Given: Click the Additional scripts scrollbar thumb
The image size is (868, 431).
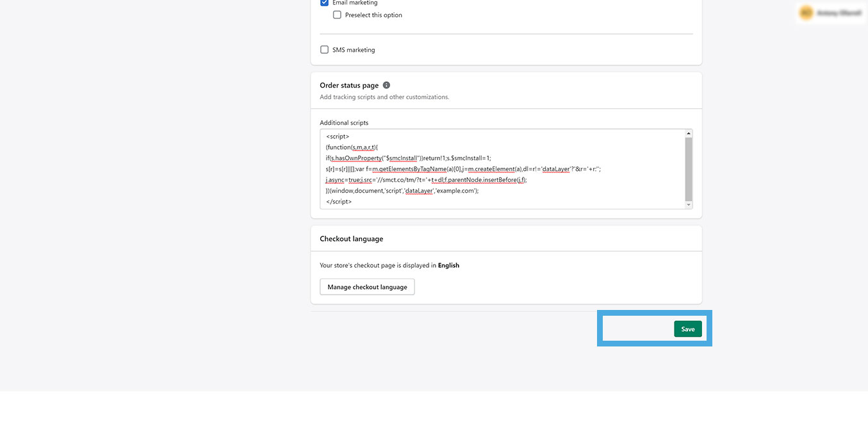Looking at the screenshot, I should (x=689, y=169).
